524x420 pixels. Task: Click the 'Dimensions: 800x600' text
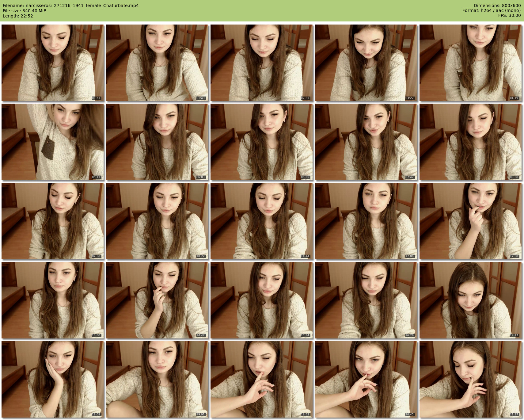pos(497,6)
